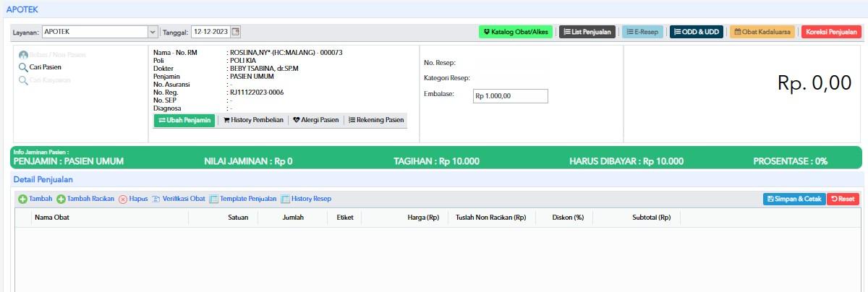The width and height of the screenshot is (868, 292).
Task: Click Ubah Penjamin to change the guarantor
Action: click(x=184, y=120)
